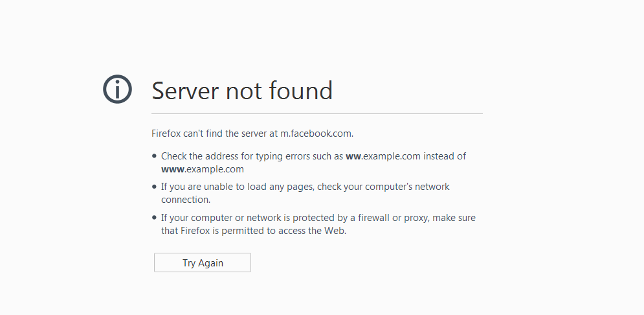Image resolution: width=644 pixels, height=315 pixels.
Task: Click the word "connection." in second bullet
Action: (186, 200)
